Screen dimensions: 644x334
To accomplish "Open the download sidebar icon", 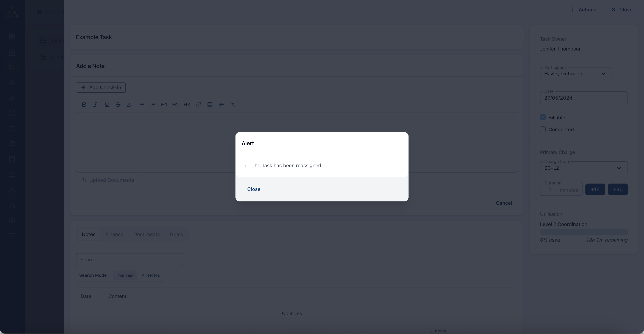I will 12,190.
